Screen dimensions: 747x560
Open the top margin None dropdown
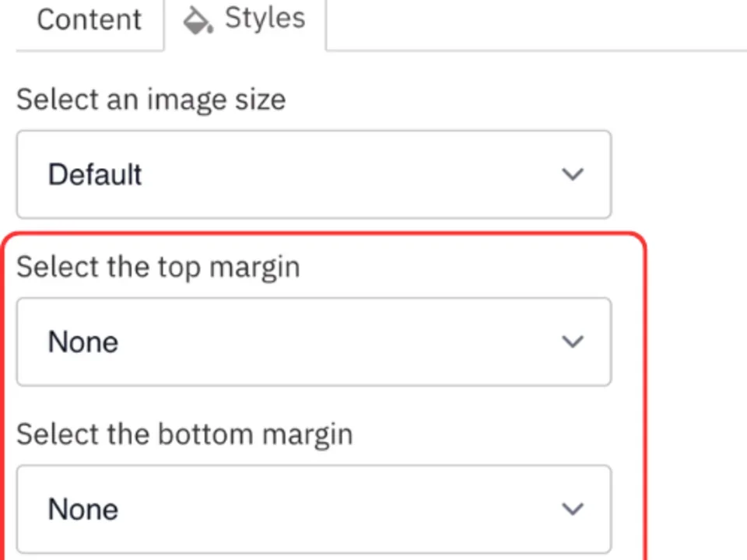coord(313,341)
